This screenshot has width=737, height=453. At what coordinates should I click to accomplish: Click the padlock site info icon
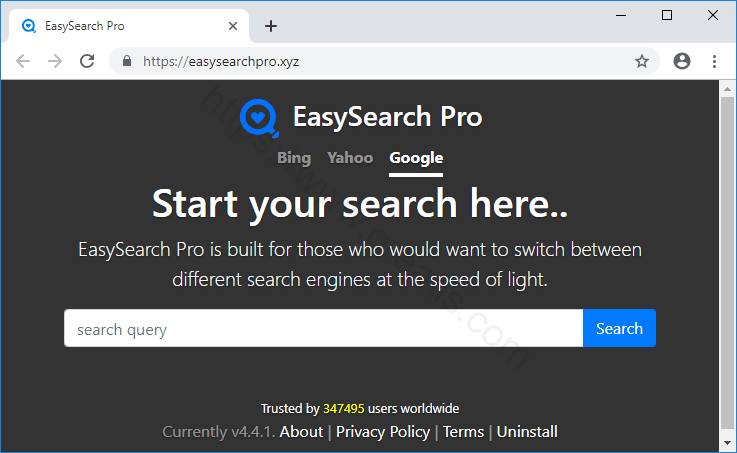(126, 61)
